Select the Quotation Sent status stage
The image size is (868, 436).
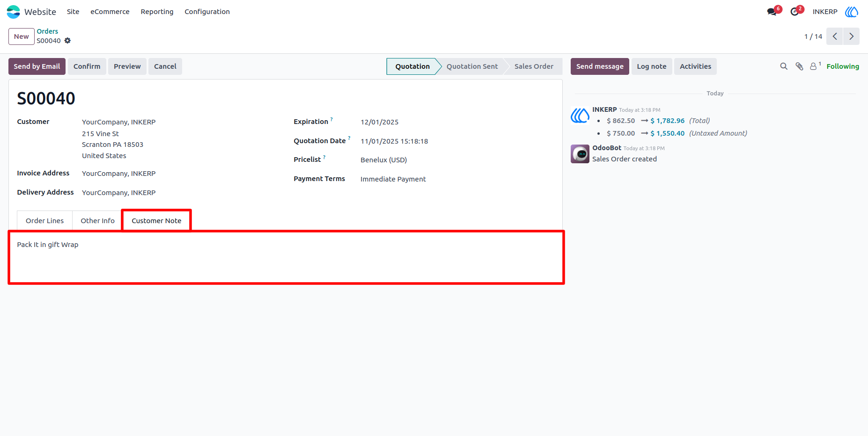472,66
